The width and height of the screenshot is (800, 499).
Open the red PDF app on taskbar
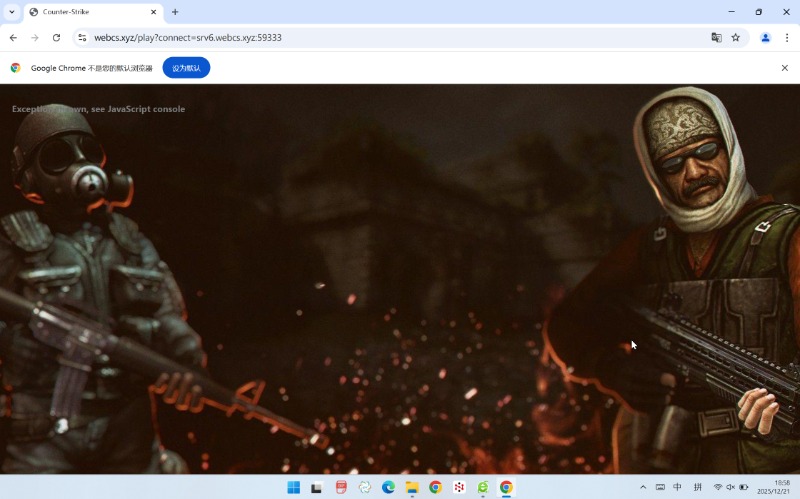pos(341,487)
